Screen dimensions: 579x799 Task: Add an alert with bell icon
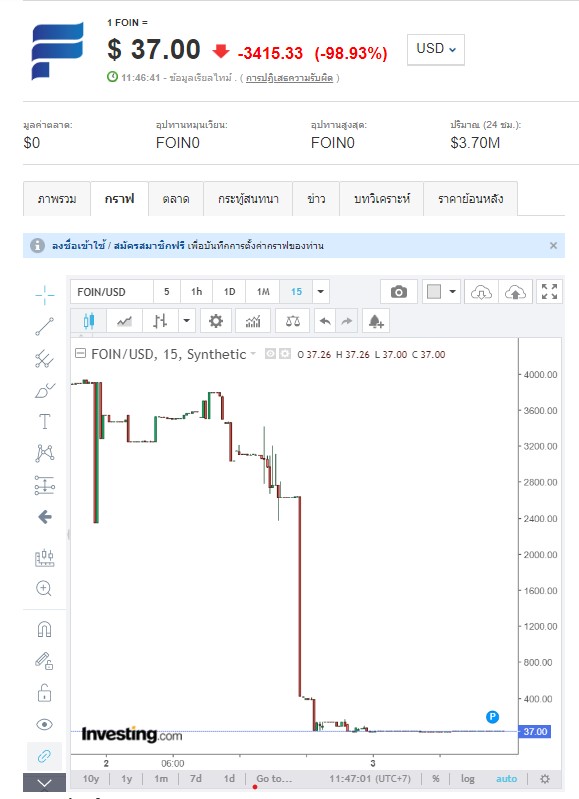click(376, 321)
